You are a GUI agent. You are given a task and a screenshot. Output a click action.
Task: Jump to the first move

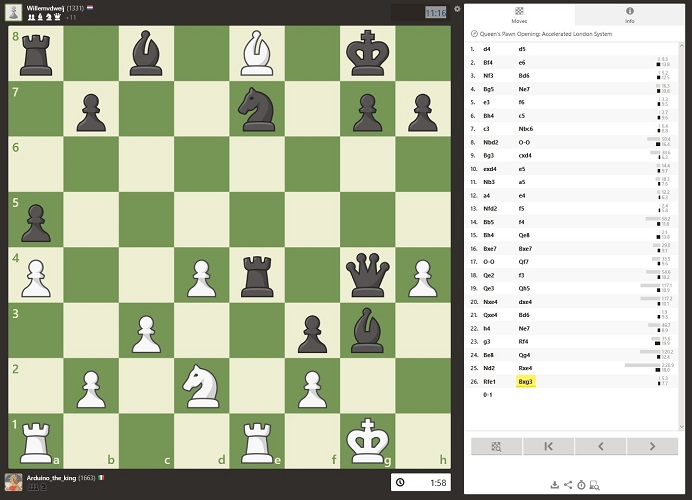(548, 446)
